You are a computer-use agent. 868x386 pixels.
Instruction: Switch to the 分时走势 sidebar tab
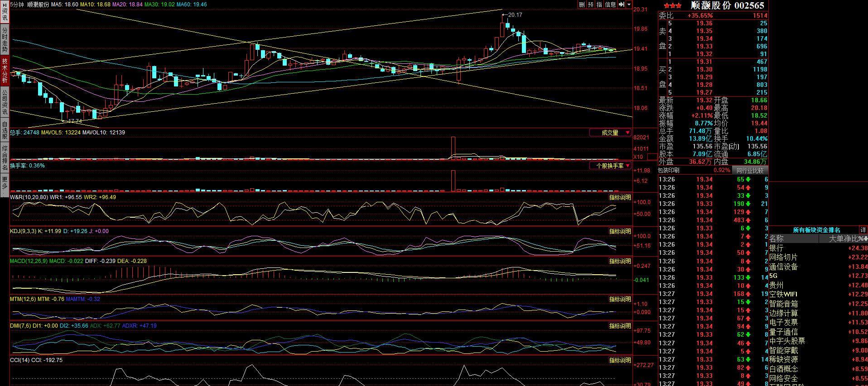(x=5, y=39)
